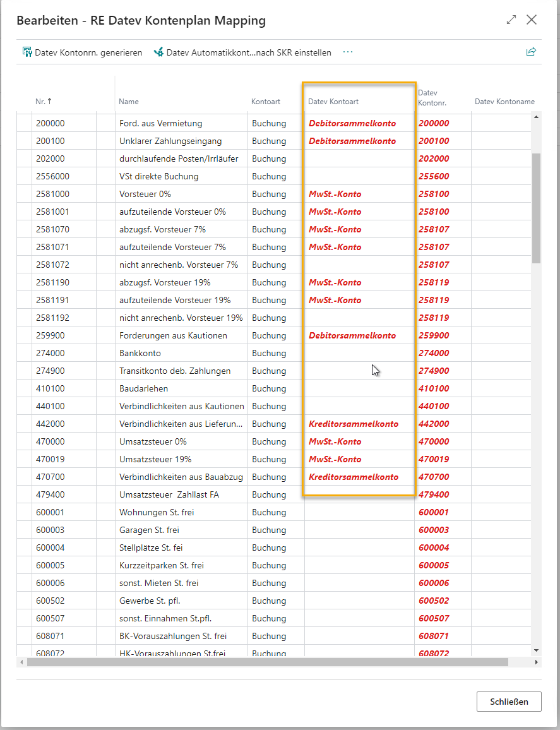Sort by the Nr. column header
This screenshot has width=560, height=730.
tap(44, 102)
